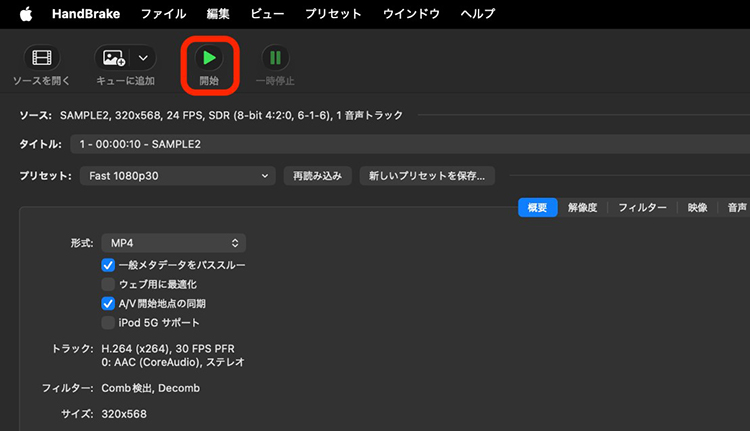Open the プリセット menu in menu bar
The image size is (750, 431).
coord(333,14)
